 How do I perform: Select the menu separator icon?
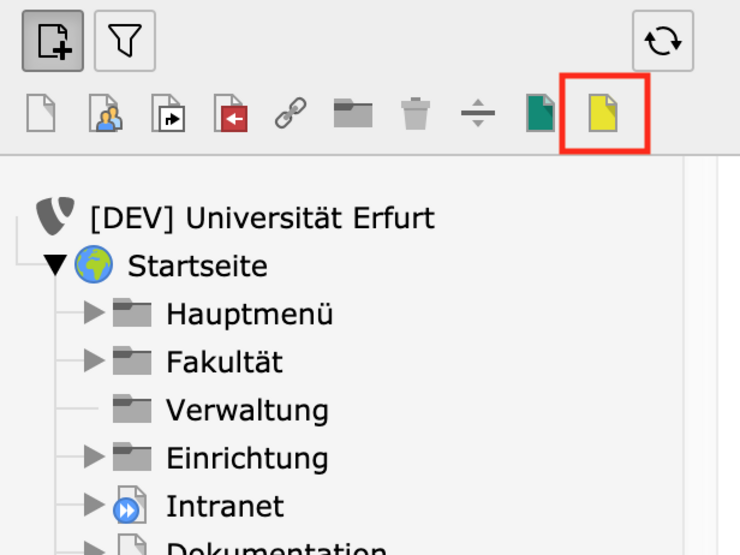pyautogui.click(x=478, y=113)
